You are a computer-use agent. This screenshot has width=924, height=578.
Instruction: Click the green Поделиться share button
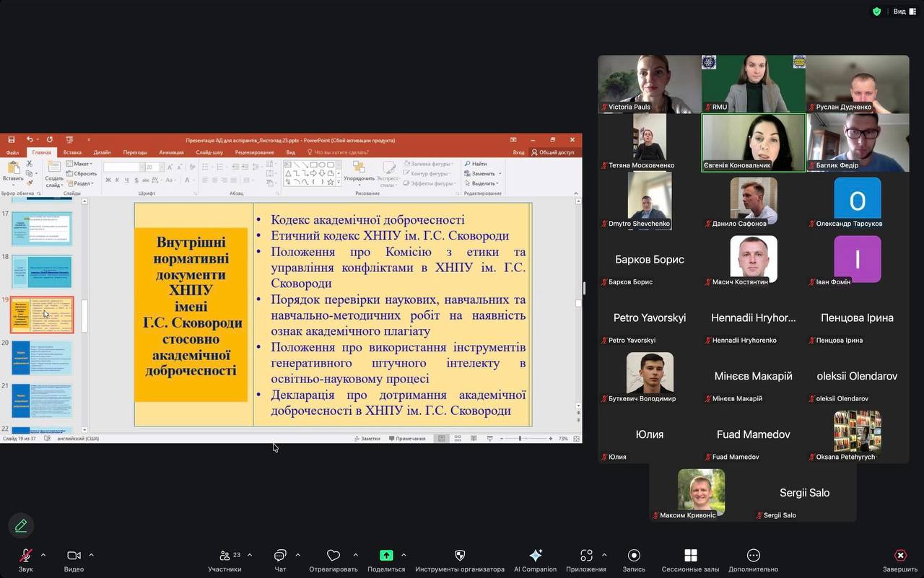click(386, 556)
